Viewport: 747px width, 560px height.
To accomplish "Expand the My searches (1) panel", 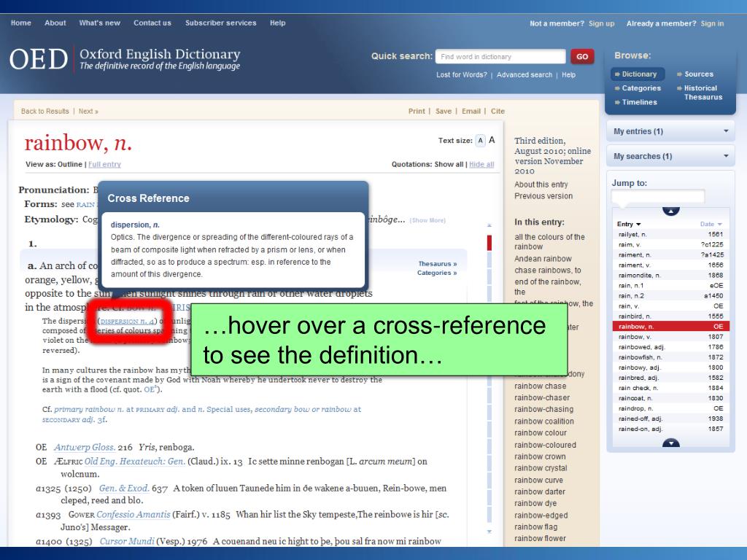I will (x=671, y=156).
